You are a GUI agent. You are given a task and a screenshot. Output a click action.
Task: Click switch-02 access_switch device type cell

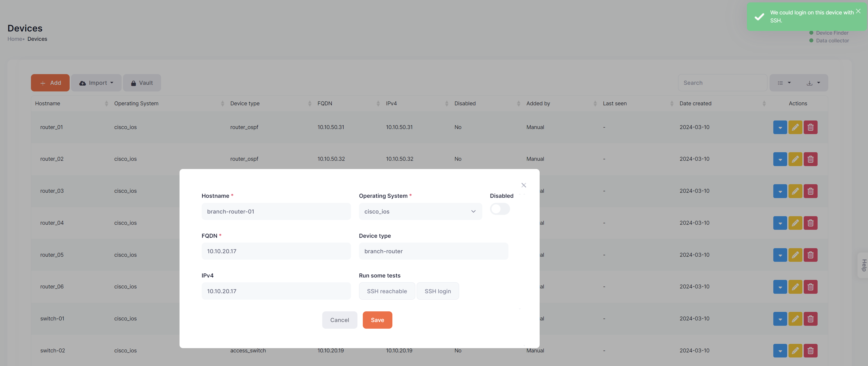click(x=248, y=351)
